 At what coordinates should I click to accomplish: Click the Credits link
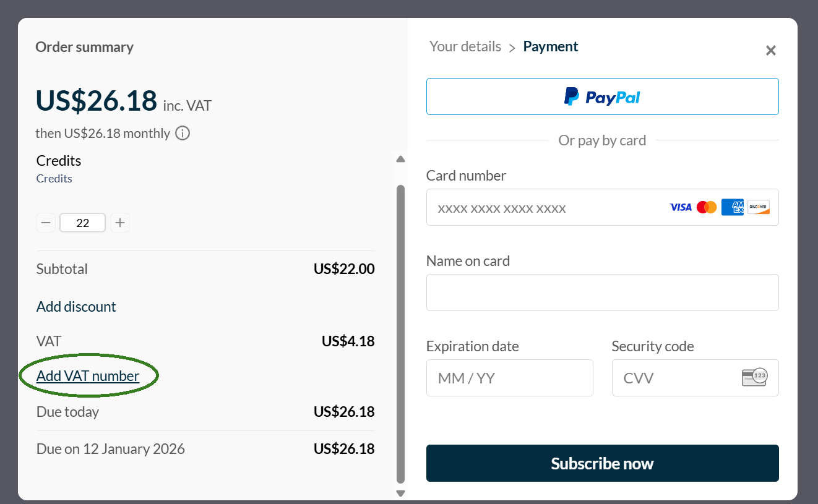point(54,178)
